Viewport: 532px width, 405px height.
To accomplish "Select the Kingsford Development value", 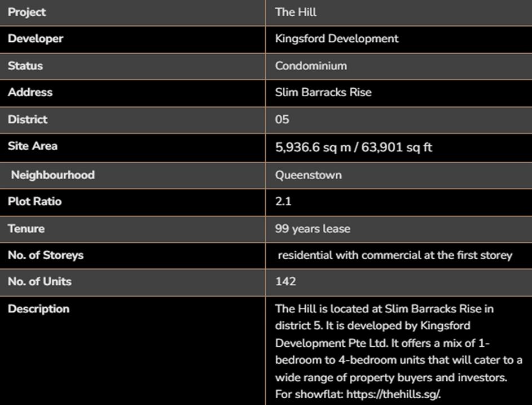I will 337,38.
